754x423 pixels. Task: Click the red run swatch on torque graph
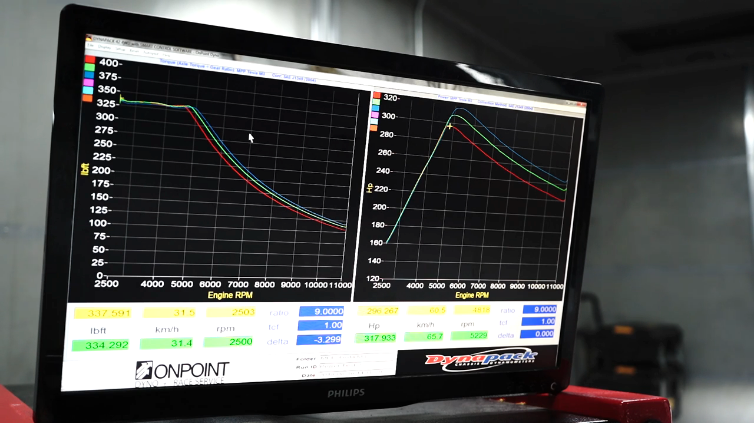(x=89, y=59)
